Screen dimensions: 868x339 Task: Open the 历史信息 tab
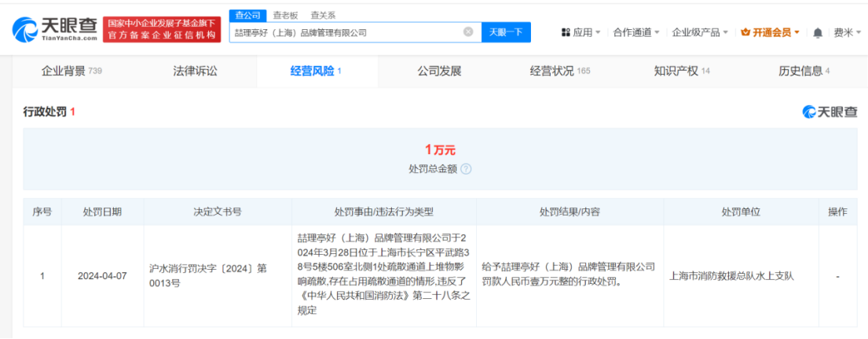tap(804, 71)
